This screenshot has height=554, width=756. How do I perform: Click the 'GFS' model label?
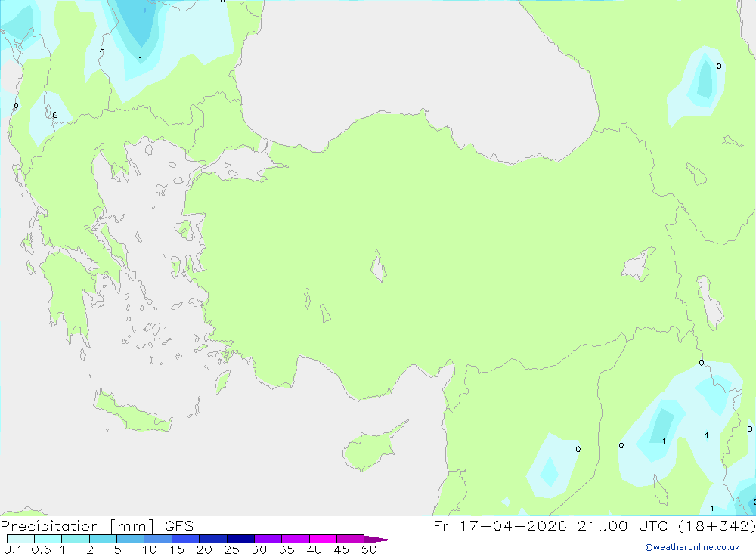point(179,525)
